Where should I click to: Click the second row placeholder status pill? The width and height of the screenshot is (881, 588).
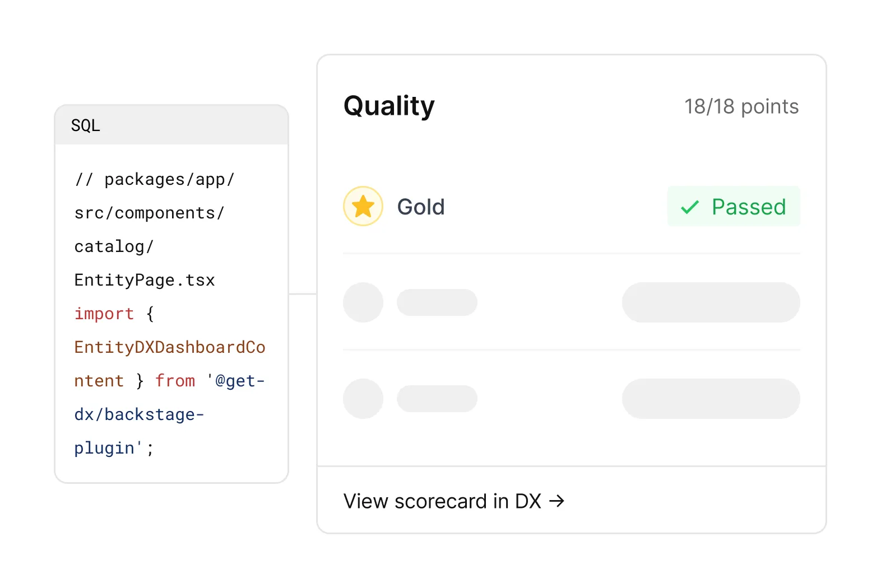pyautogui.click(x=711, y=302)
